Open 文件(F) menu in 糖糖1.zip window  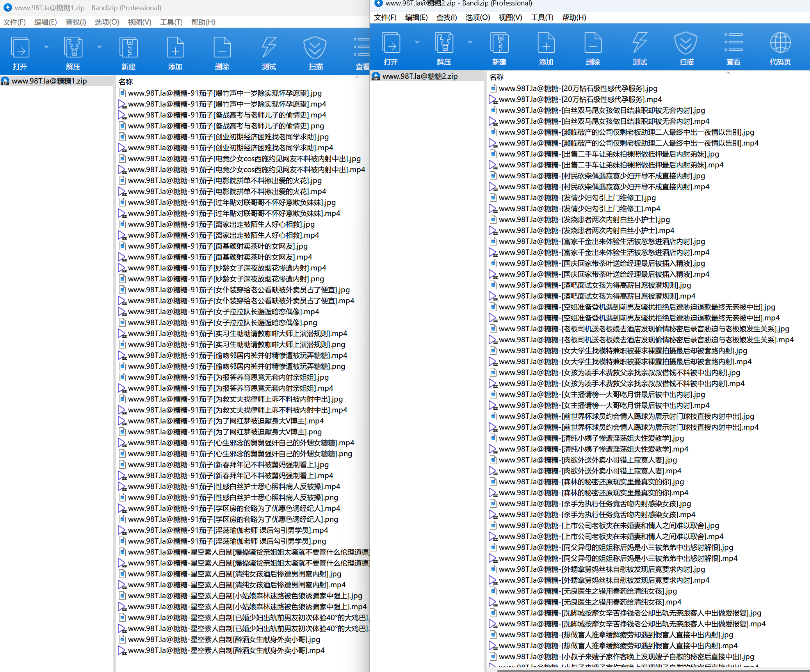(x=14, y=22)
